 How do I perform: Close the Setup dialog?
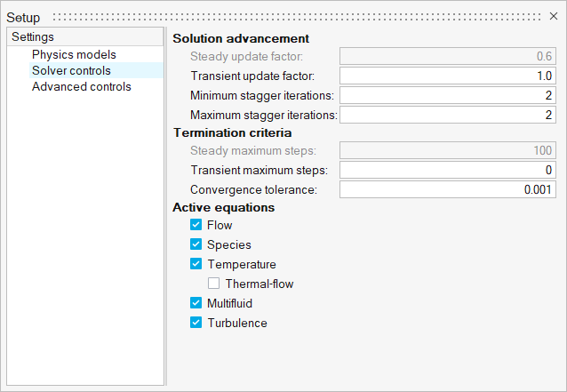[x=554, y=16]
